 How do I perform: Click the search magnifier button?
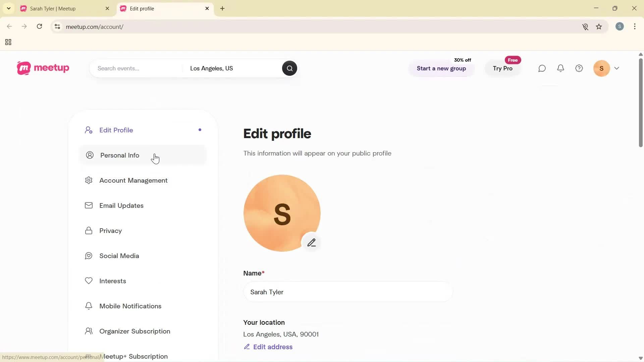click(289, 68)
